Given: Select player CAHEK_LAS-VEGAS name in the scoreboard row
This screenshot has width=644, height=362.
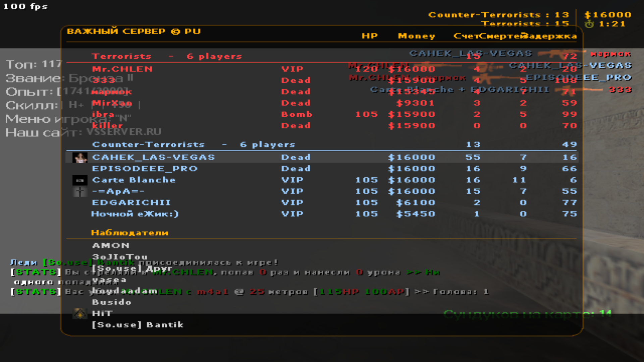Looking at the screenshot, I should pos(153,157).
